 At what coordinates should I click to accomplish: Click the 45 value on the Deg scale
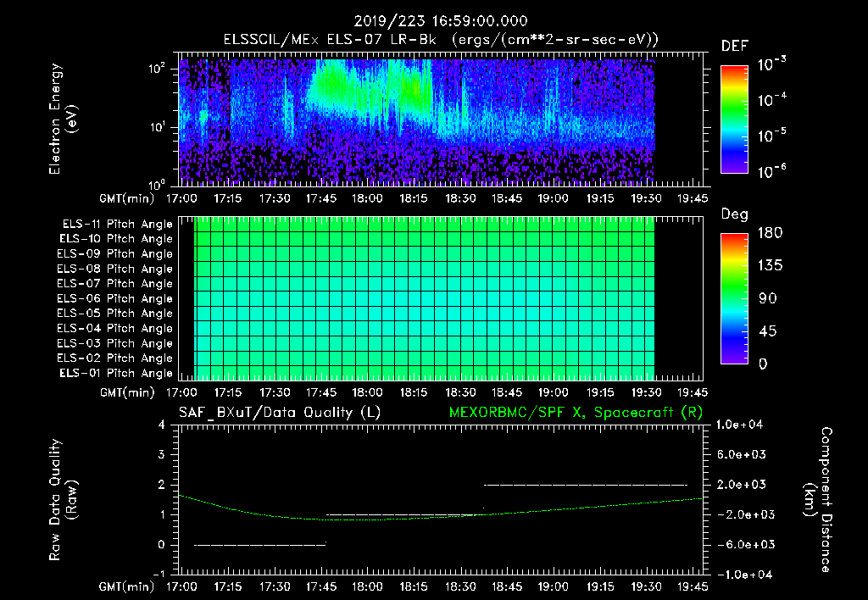coord(768,331)
